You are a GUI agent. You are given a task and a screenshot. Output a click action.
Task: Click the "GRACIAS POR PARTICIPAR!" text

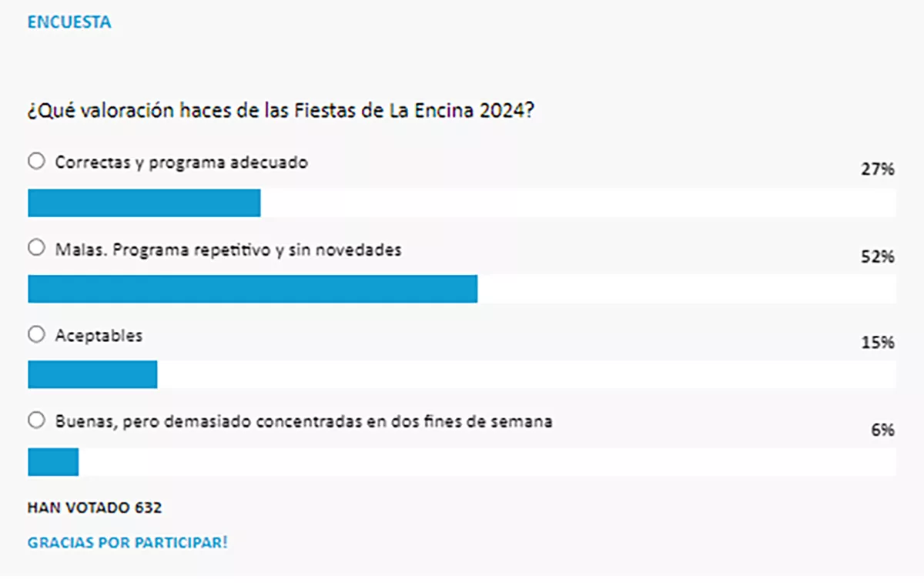128,542
